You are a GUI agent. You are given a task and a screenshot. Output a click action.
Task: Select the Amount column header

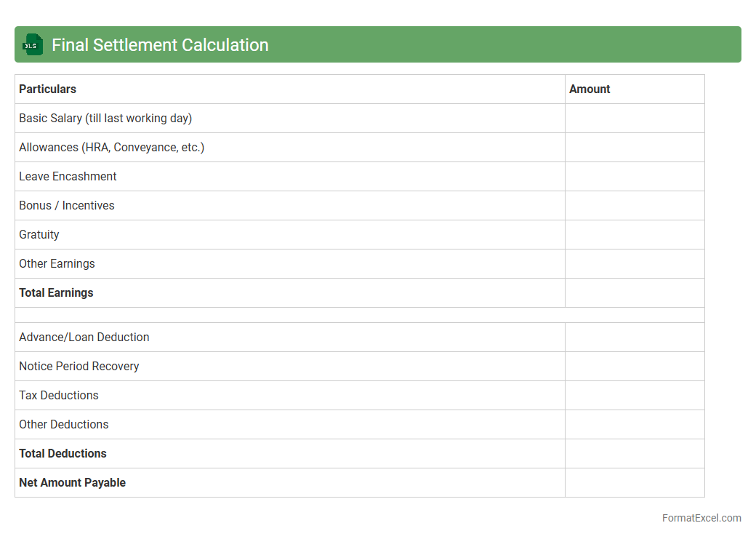tap(590, 89)
